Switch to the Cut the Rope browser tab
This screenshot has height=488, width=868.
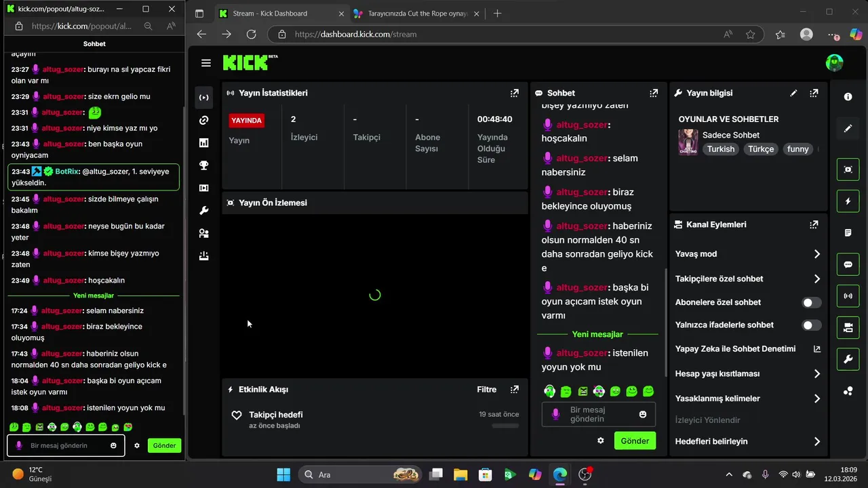tap(416, 14)
